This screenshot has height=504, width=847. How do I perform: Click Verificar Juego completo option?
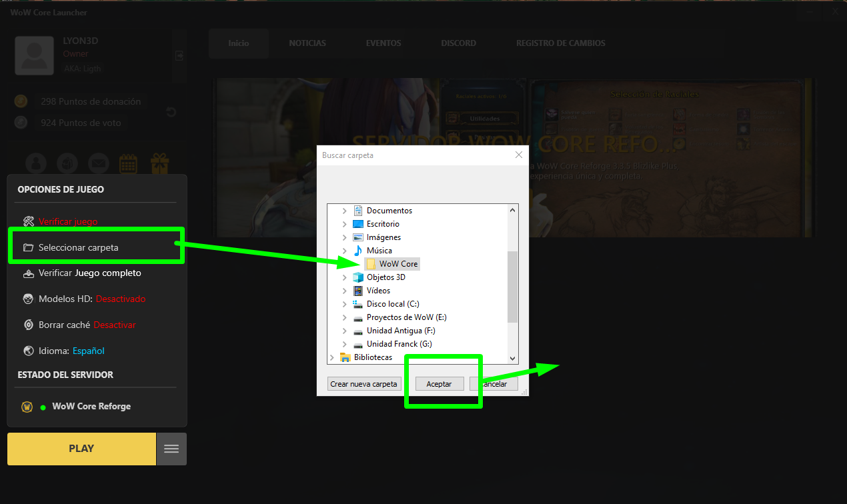click(90, 273)
